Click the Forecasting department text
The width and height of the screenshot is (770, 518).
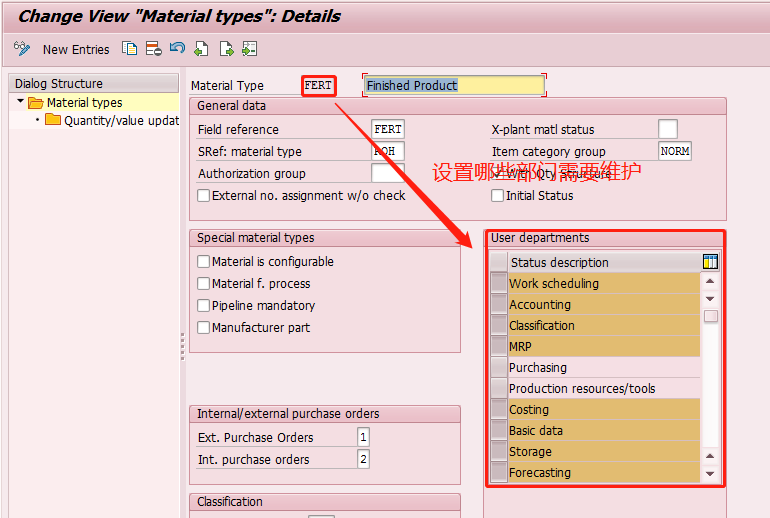click(540, 472)
